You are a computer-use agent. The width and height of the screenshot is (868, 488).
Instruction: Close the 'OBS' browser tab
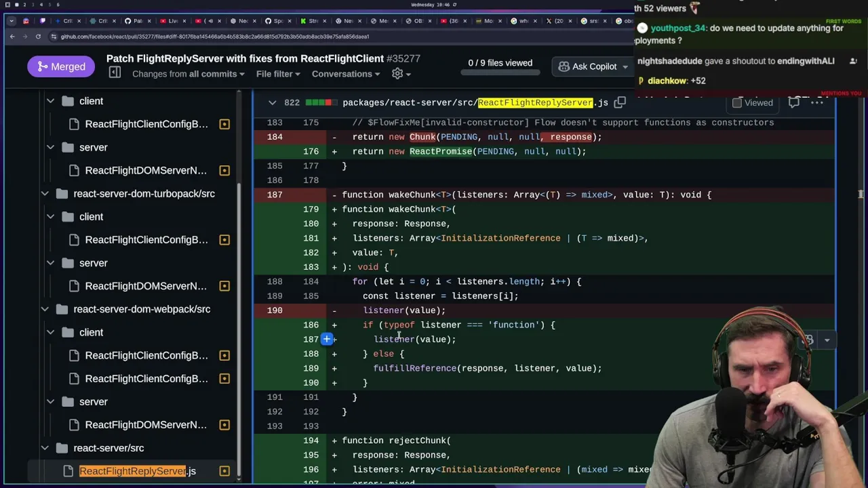point(431,21)
